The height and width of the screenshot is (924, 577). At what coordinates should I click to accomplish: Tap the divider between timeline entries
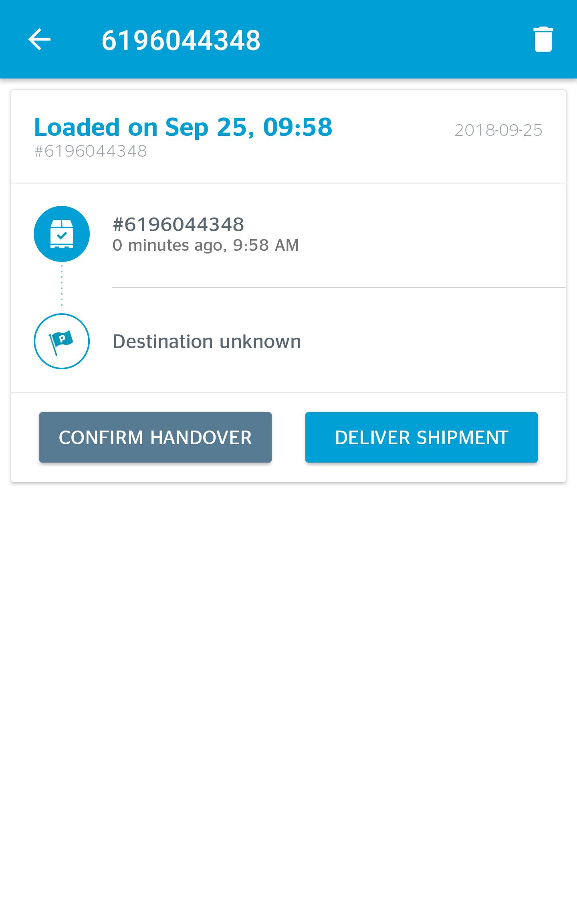click(x=339, y=288)
